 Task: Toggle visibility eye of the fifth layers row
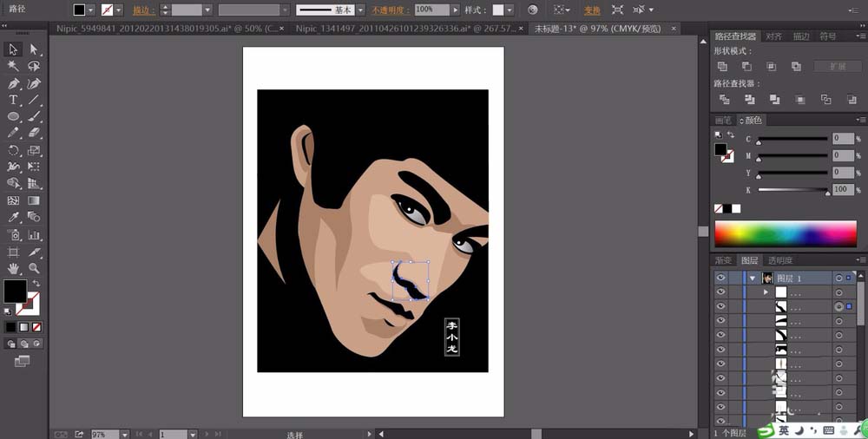point(720,335)
